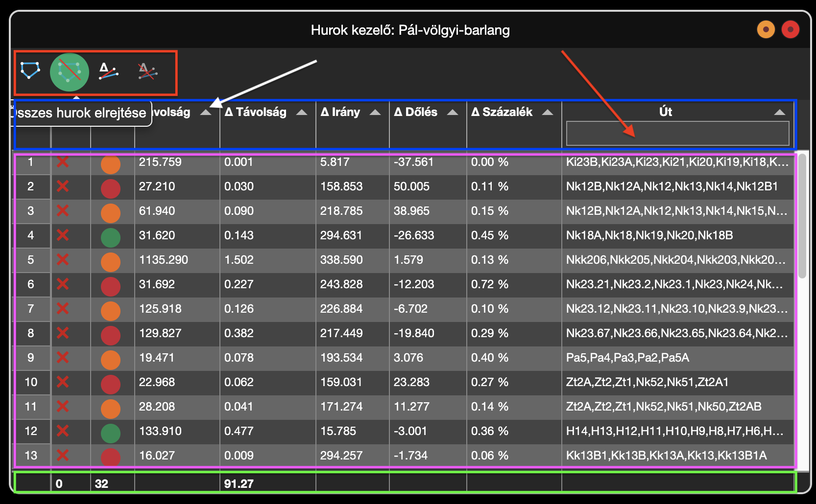Click the hide all loops icon

(70, 72)
